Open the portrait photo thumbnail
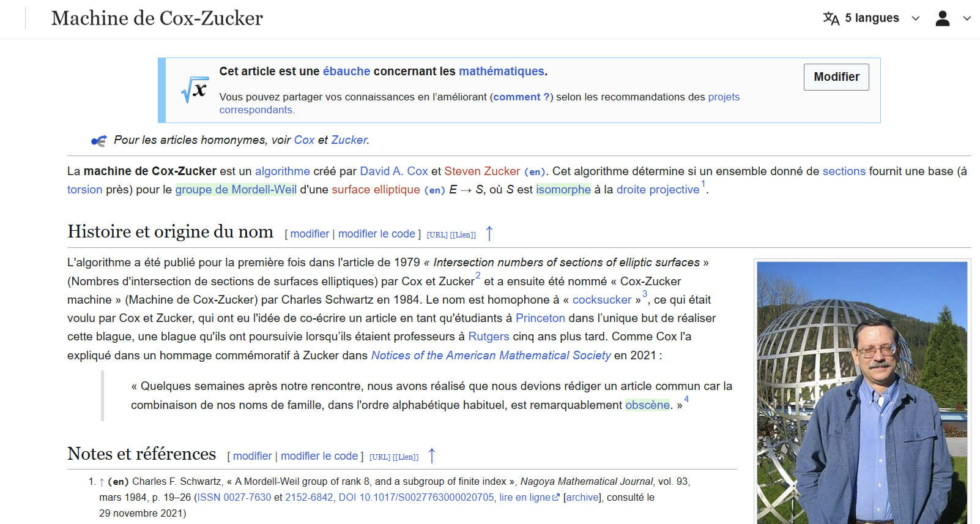Screen dimensions: 980x524 [862, 392]
